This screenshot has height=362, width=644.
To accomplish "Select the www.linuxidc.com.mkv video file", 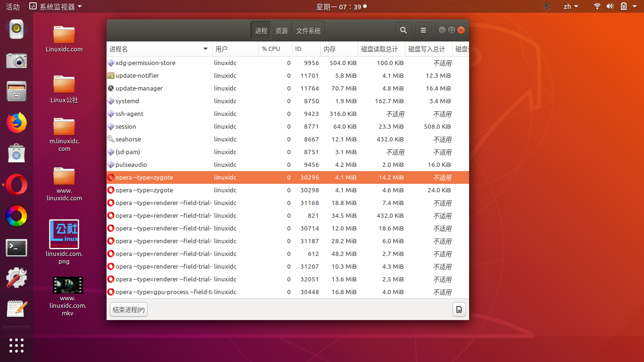I will tap(68, 296).
